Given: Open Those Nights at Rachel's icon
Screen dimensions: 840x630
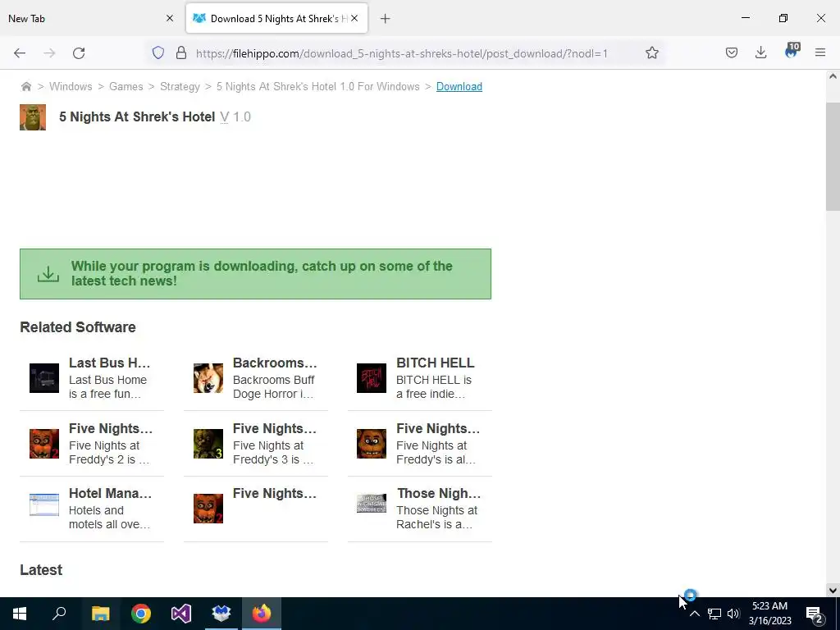Looking at the screenshot, I should pyautogui.click(x=372, y=503).
